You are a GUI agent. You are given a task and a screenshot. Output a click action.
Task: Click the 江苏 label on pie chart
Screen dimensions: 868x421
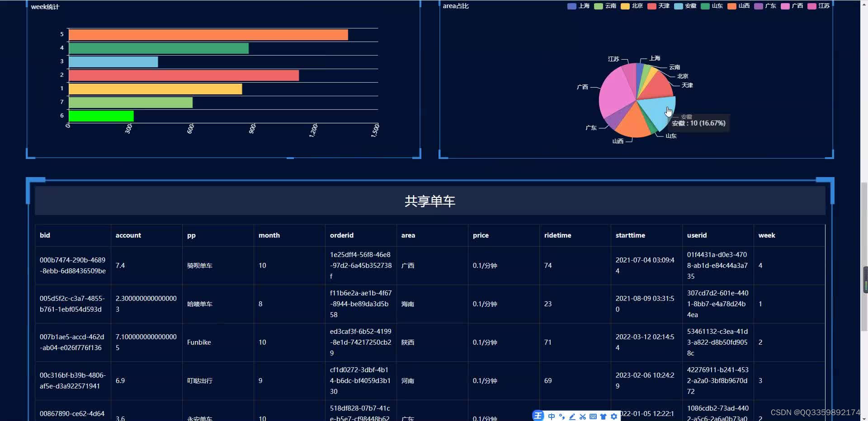point(613,59)
